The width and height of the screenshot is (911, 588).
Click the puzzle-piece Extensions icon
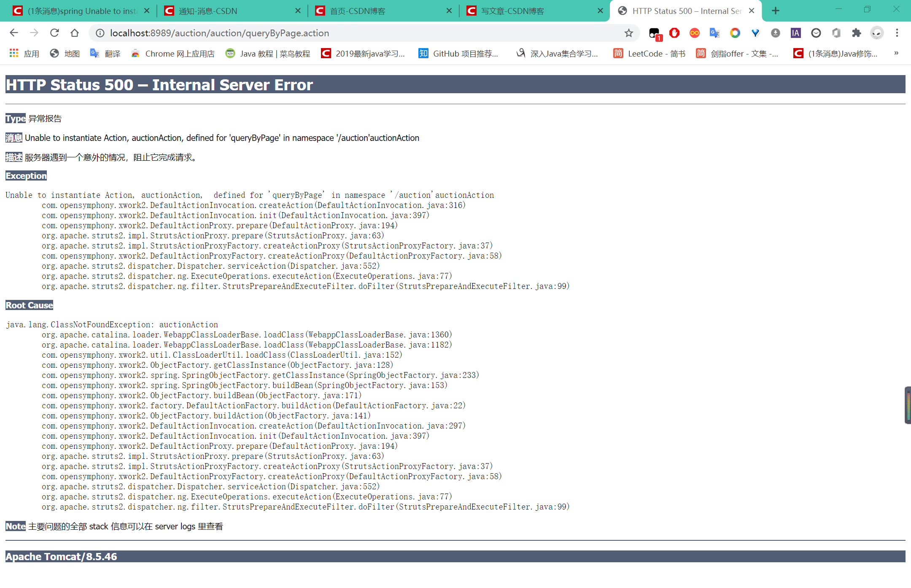click(x=856, y=33)
